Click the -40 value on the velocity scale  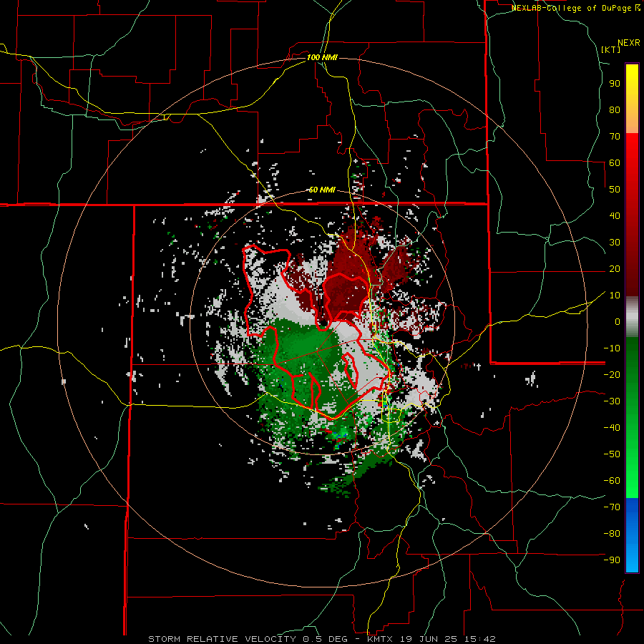tap(612, 428)
